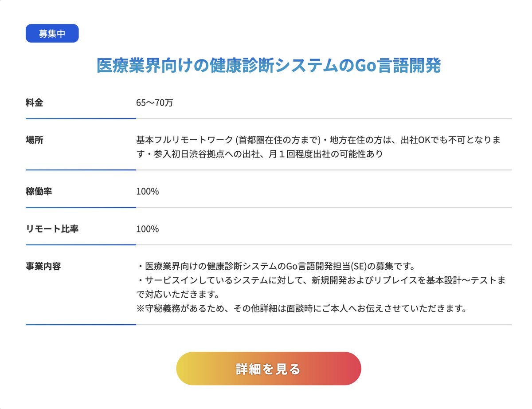This screenshot has width=532, height=409.
Task: Click the 詳細を見る gradient button
Action: click(x=269, y=369)
